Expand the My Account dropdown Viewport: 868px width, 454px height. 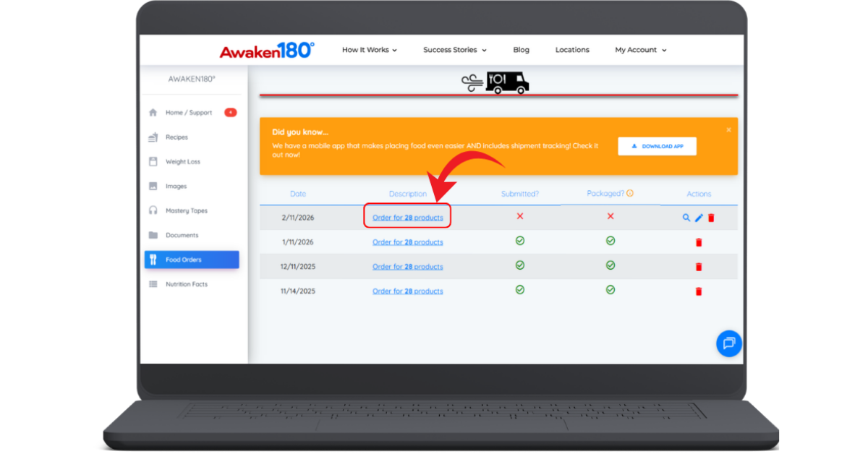pos(641,50)
